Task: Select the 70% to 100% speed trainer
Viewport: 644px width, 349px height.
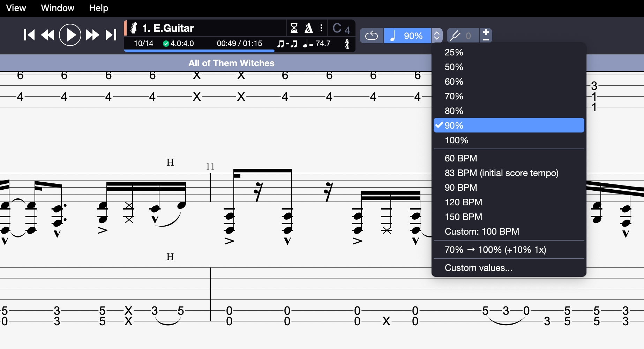Action: coord(495,250)
